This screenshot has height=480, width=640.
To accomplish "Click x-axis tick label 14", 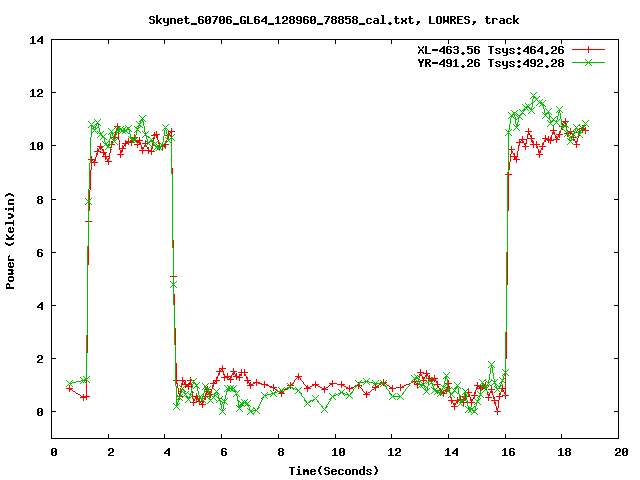I will tap(451, 452).
